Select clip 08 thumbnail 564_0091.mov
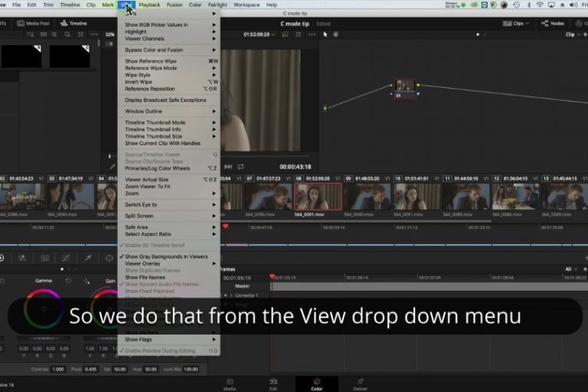This screenshot has height=392, width=588. click(x=318, y=197)
